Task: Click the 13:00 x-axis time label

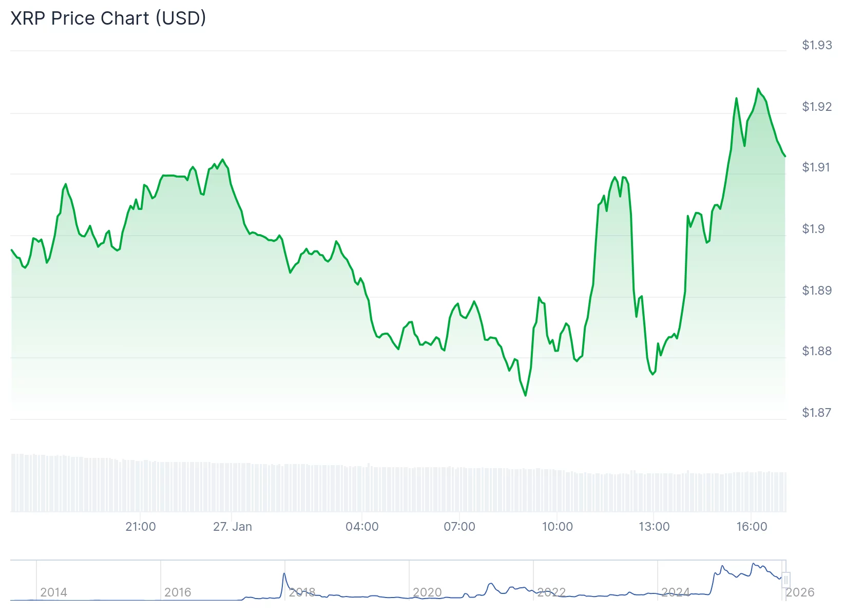Action: pyautogui.click(x=654, y=527)
